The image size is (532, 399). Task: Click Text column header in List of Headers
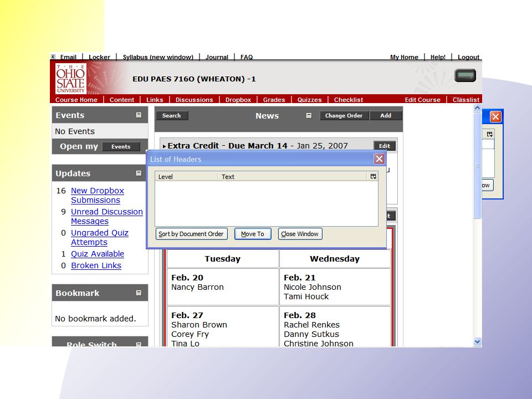point(292,177)
